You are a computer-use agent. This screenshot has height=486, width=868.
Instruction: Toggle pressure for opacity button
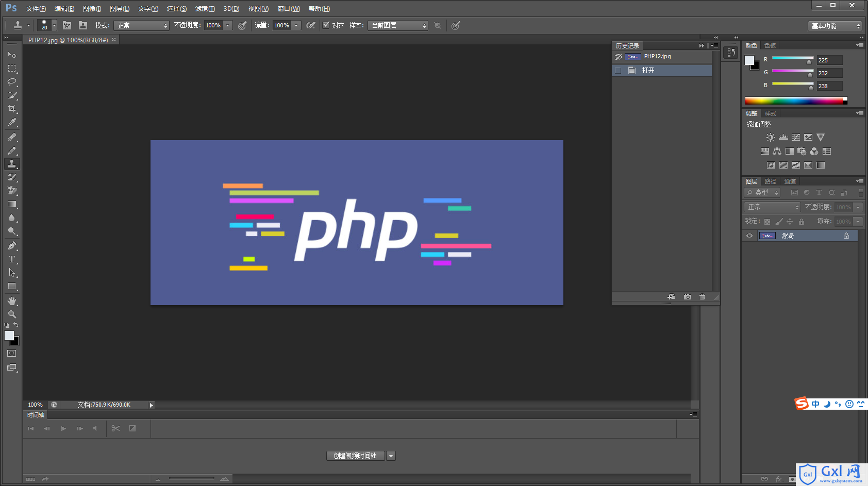(242, 25)
